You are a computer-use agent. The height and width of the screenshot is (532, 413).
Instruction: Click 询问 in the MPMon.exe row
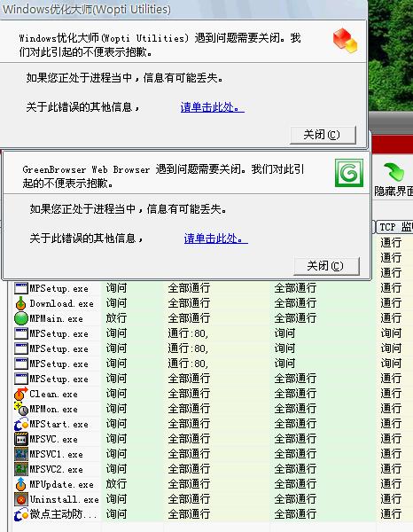[x=116, y=409]
